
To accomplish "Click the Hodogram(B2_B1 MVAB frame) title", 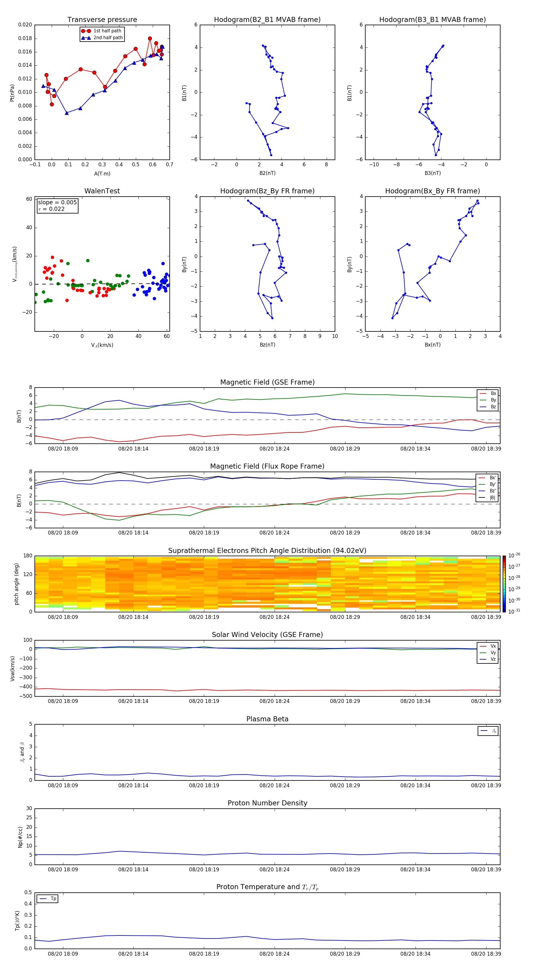I will click(x=267, y=20).
